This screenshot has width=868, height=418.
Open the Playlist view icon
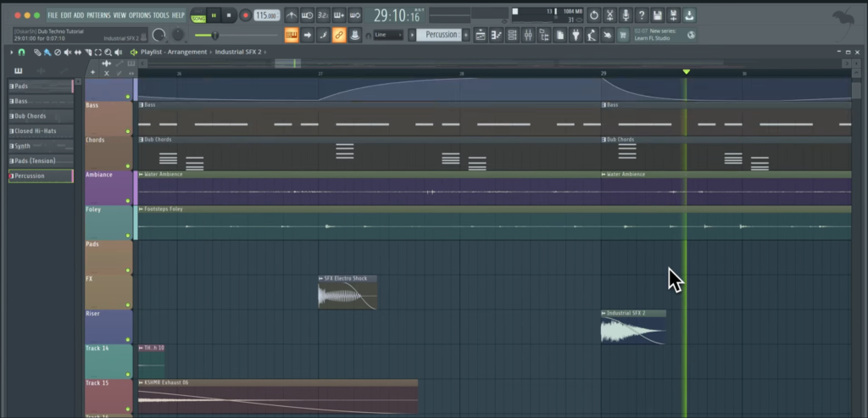pyautogui.click(x=481, y=35)
